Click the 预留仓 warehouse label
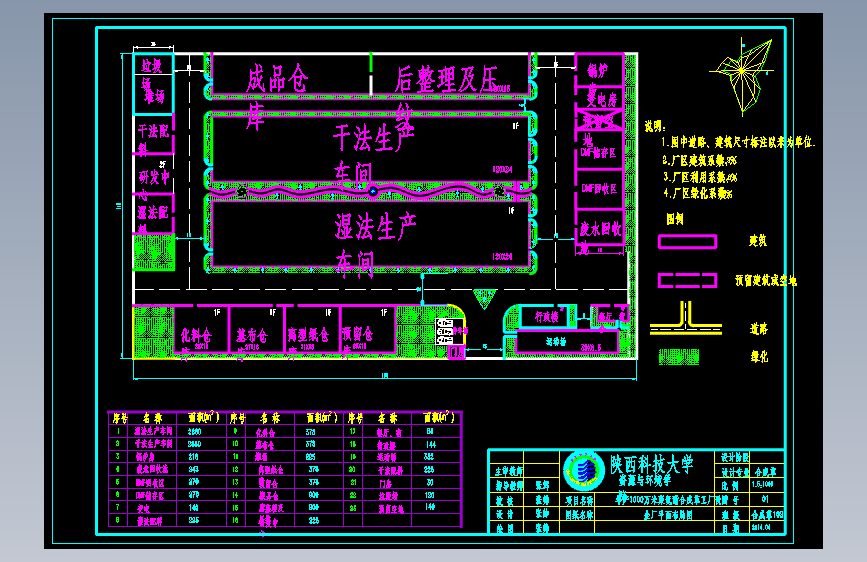 click(x=357, y=334)
